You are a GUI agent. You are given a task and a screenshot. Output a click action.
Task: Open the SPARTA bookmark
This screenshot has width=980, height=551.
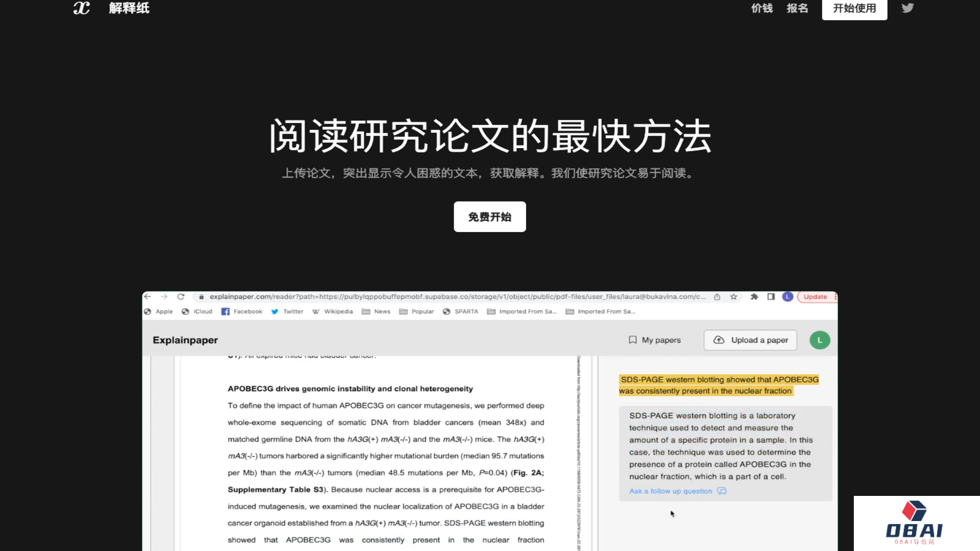tap(461, 312)
